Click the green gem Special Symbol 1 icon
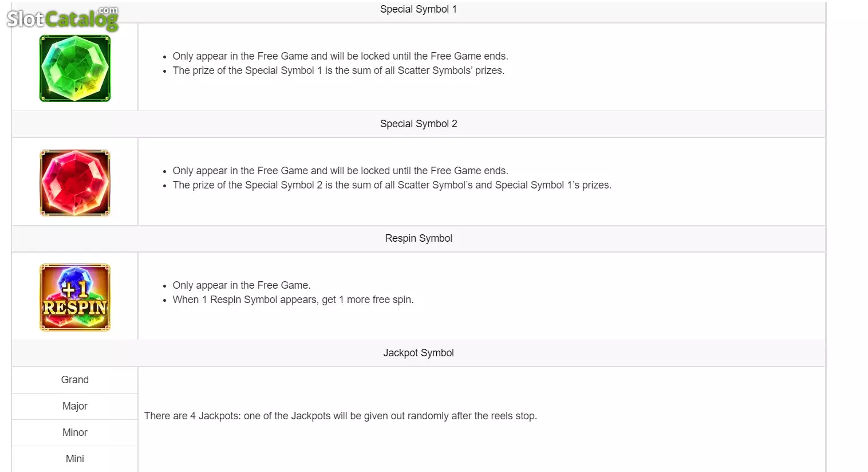 (75, 68)
